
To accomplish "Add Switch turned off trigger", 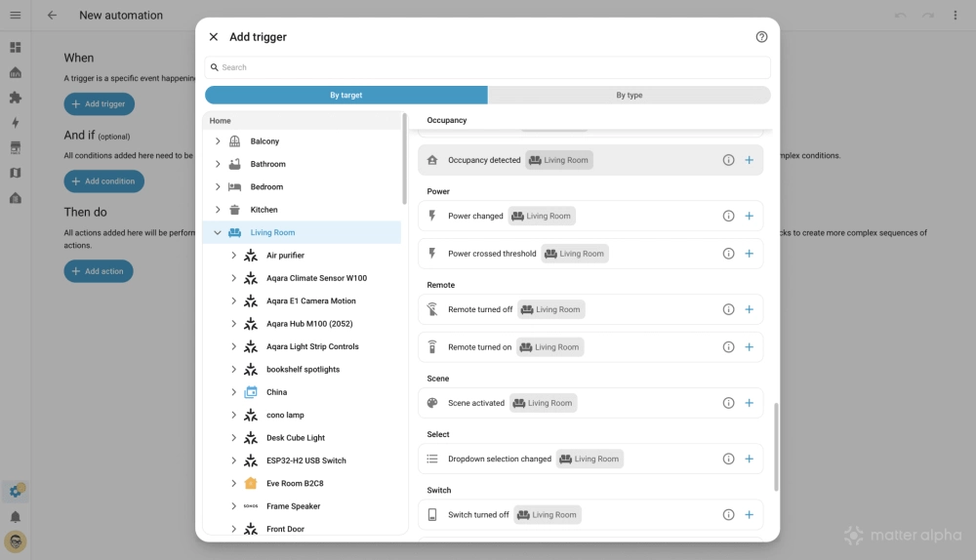I will [x=750, y=514].
